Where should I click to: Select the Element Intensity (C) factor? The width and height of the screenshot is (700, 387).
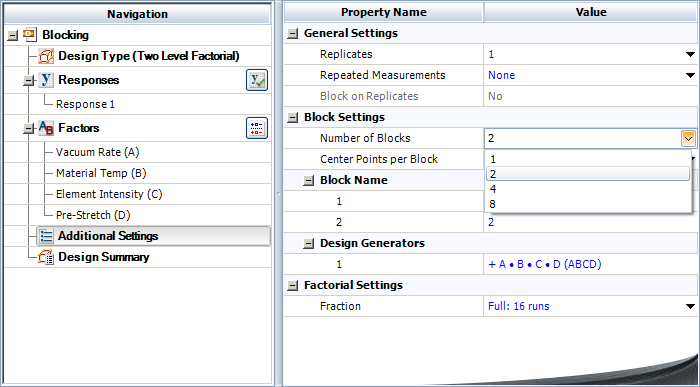(109, 194)
